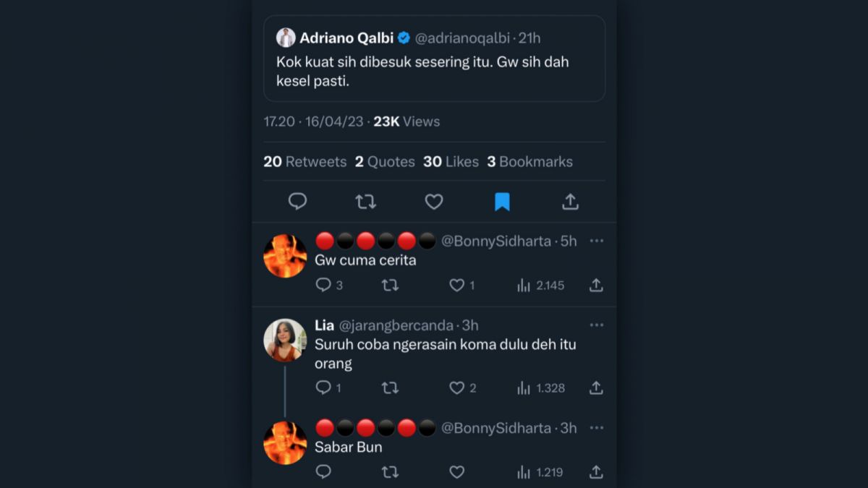Retweet Adriano Qalbi's tweet
Viewport: 868px width, 488px height.
(x=365, y=202)
